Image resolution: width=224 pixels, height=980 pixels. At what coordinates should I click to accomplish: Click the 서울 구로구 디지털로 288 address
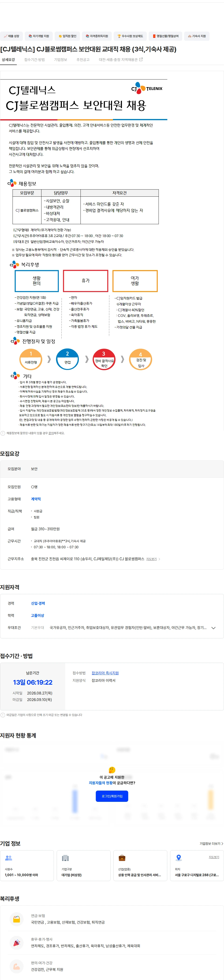point(197,875)
